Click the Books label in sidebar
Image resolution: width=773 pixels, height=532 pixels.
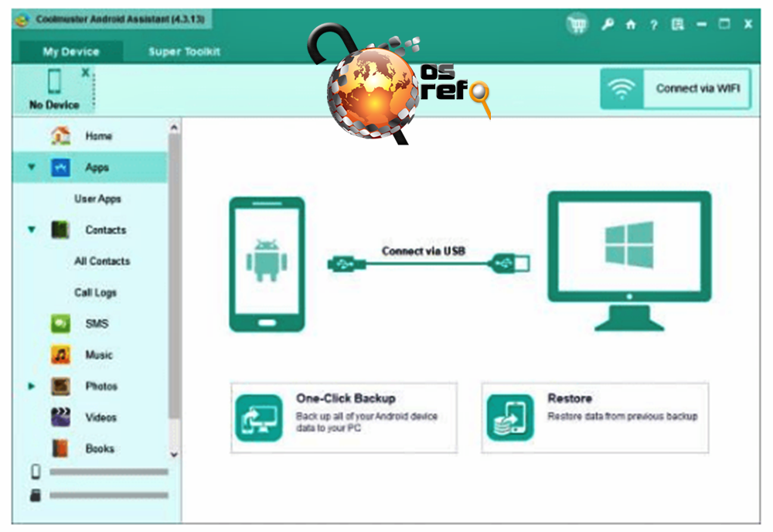(100, 448)
